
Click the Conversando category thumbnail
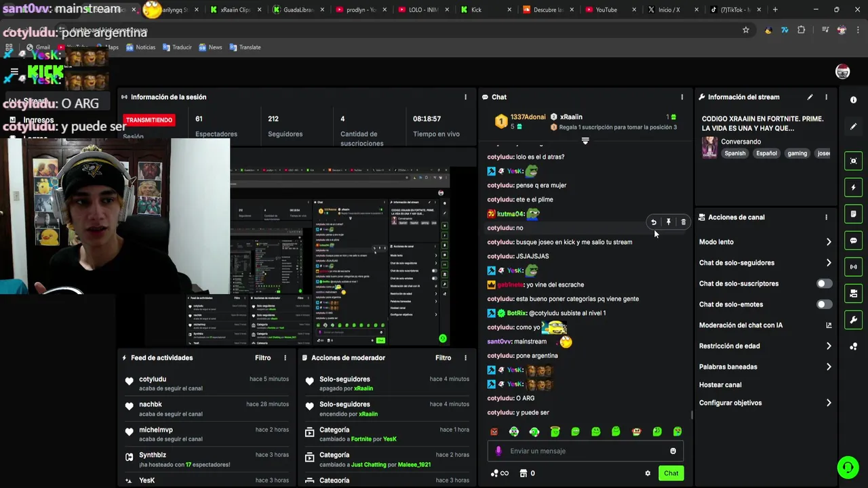709,147
